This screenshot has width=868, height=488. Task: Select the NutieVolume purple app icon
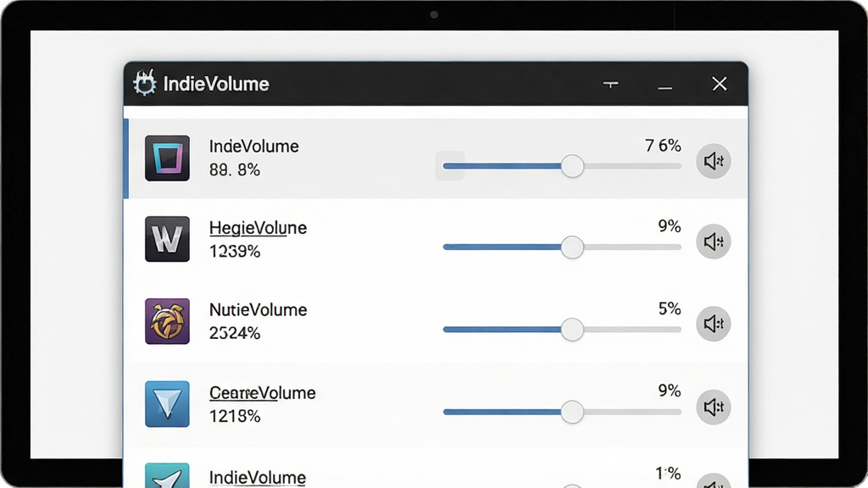click(x=167, y=321)
